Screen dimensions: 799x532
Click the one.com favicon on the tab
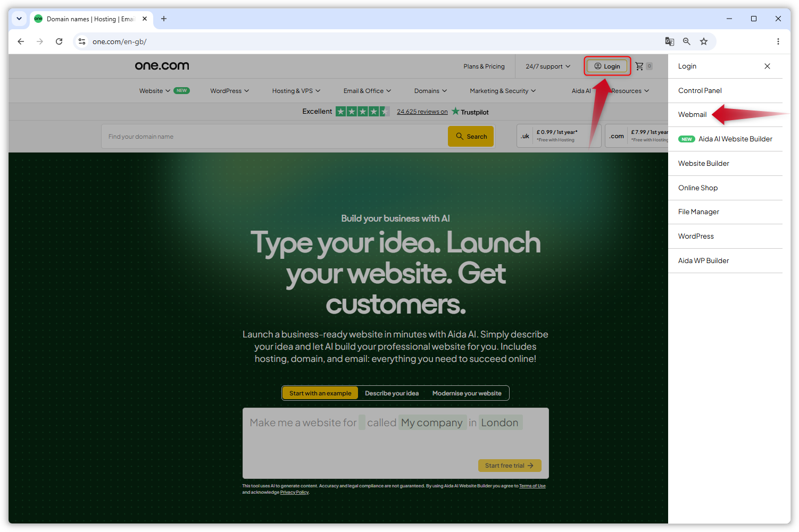pyautogui.click(x=38, y=19)
